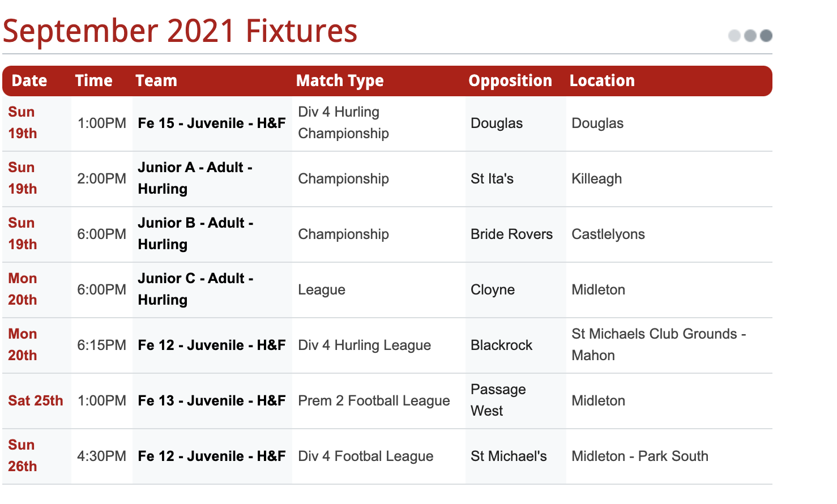
Task: Click the darkest third pagination dot
Action: pos(766,36)
